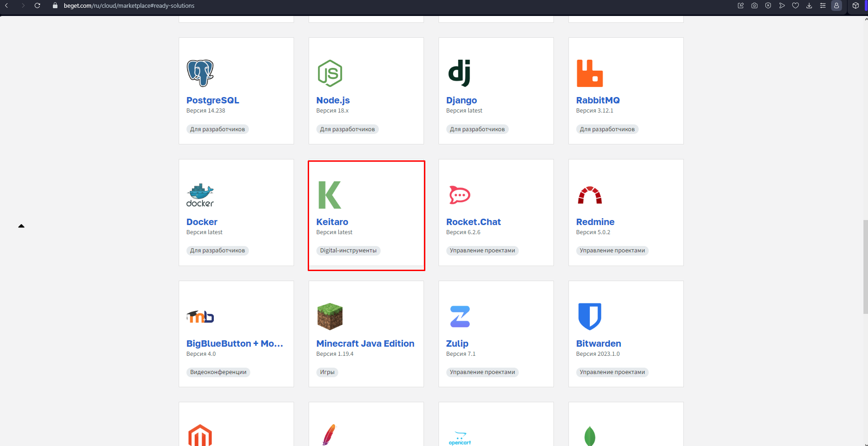Open the BigBlueButton + Mo… link

click(235, 343)
